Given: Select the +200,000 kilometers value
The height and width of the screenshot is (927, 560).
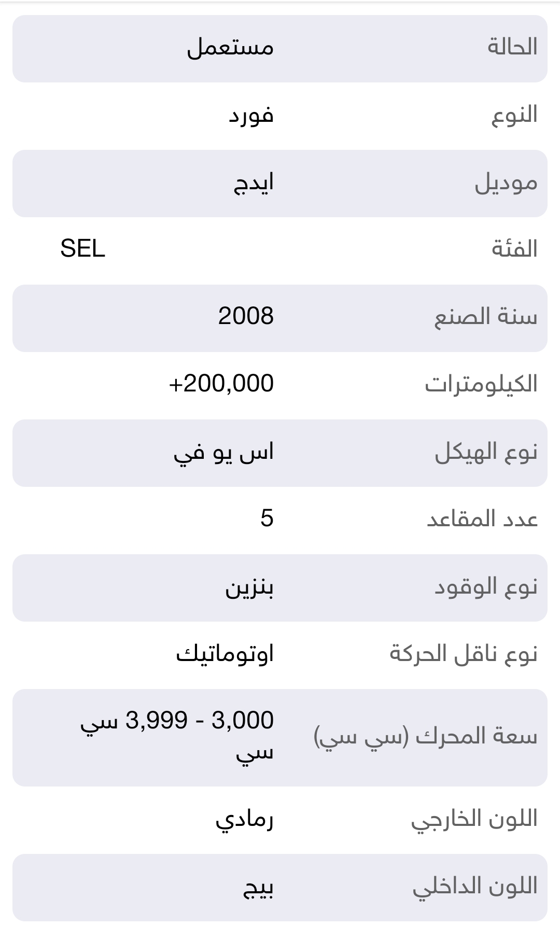Looking at the screenshot, I should click(x=221, y=384).
